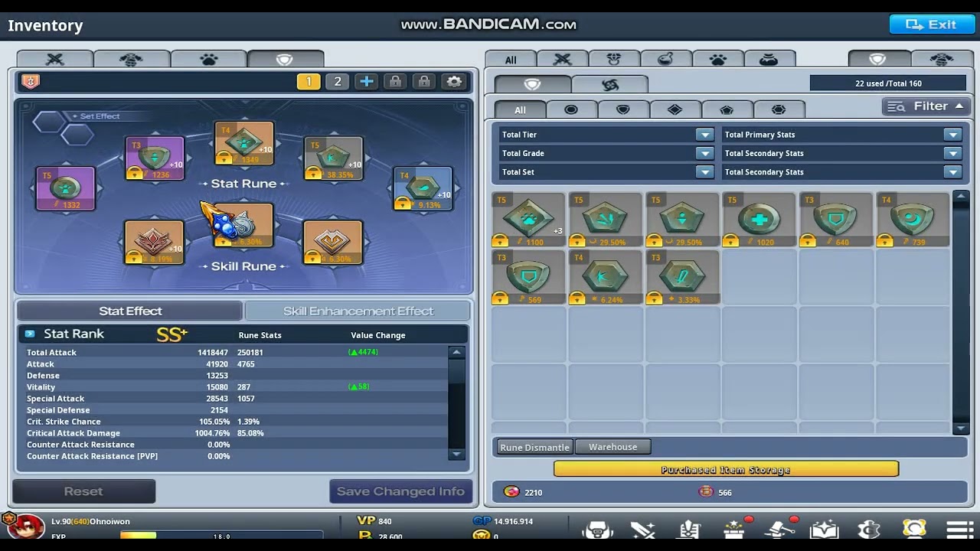This screenshot has height=551, width=980.
Task: Click stat list scroll up arrow
Action: tap(457, 353)
